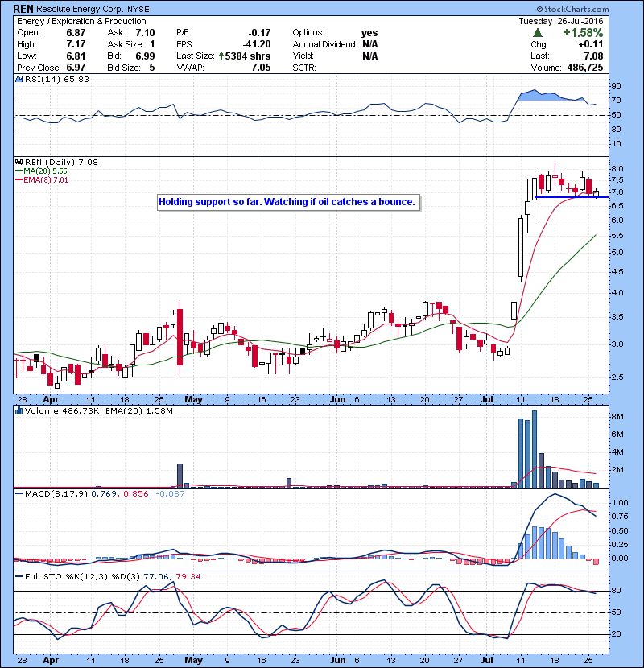644x668 pixels.
Task: Click the red MACD signal value 0.856
Action: tap(136, 493)
